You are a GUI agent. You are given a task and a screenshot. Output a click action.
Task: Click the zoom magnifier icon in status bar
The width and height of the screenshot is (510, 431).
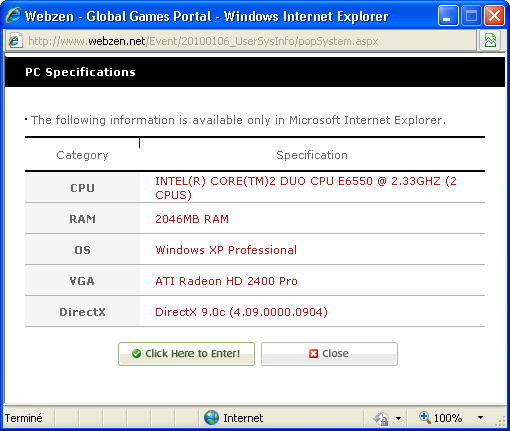[424, 417]
